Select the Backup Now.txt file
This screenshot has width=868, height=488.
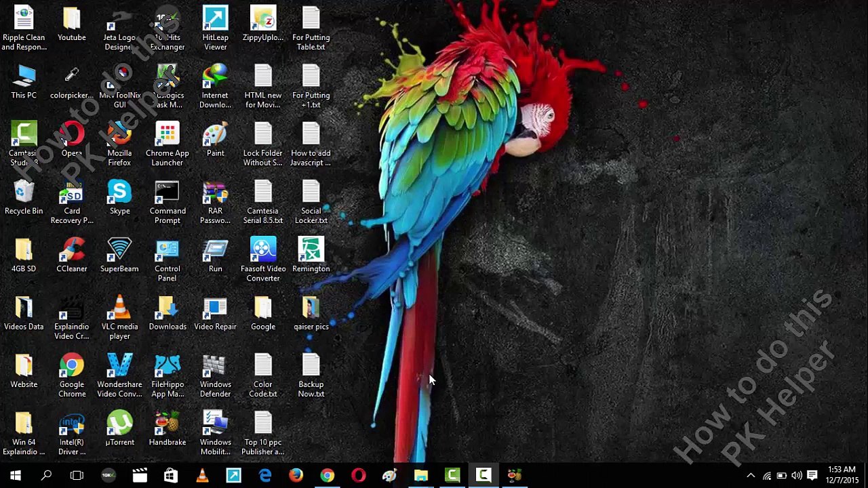pos(311,375)
